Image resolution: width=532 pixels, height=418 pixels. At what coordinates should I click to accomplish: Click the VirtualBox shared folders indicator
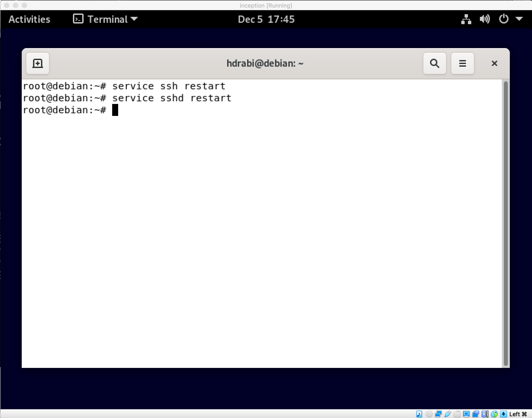pyautogui.click(x=457, y=414)
